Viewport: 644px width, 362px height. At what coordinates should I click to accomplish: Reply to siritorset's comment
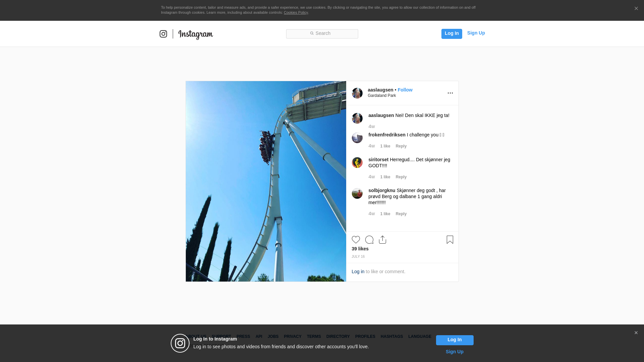tap(401, 177)
